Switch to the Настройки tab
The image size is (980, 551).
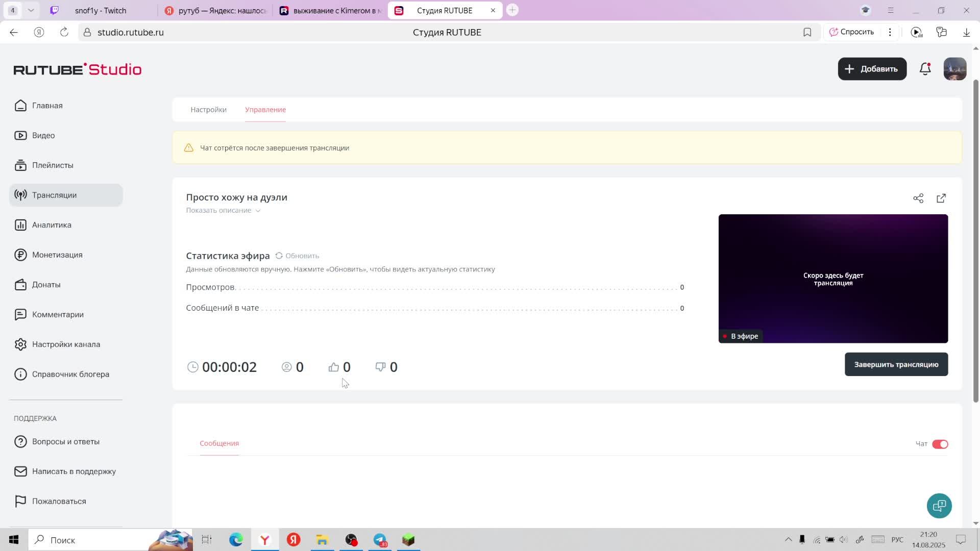pyautogui.click(x=208, y=110)
